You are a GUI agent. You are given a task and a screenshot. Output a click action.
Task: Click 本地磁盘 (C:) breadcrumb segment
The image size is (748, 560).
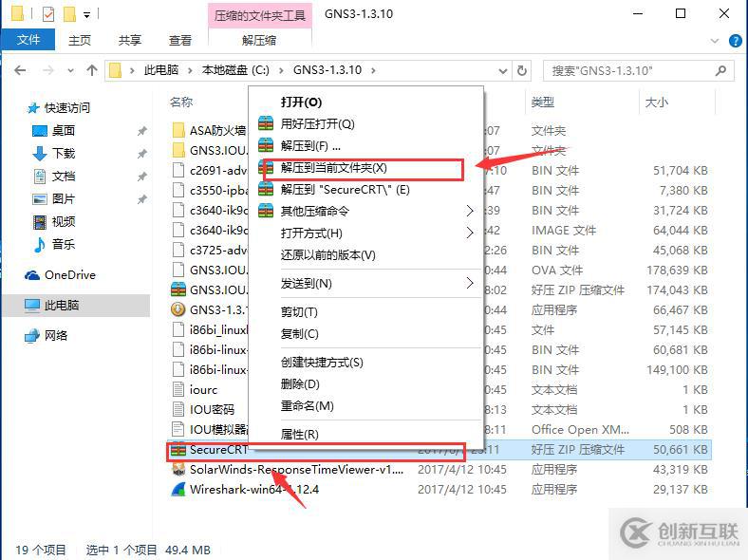pos(235,70)
